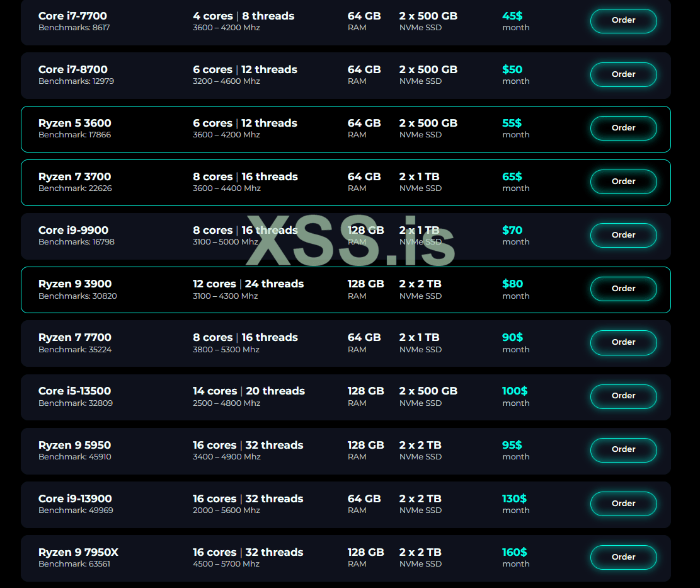Click Benchmarks: 30820 text
The height and width of the screenshot is (588, 700).
click(x=77, y=296)
